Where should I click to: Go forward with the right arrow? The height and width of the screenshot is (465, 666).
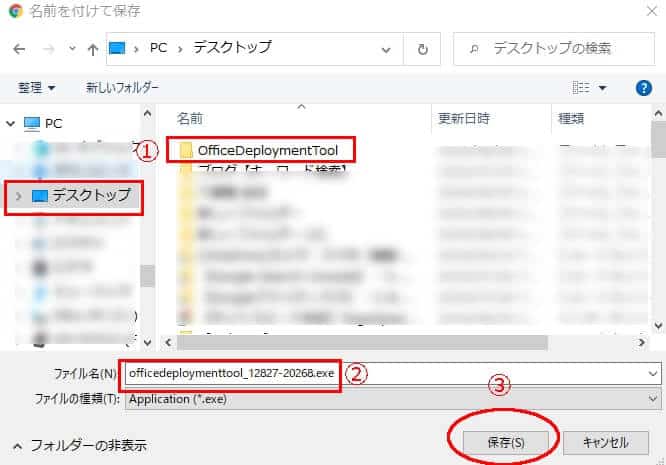[x=49, y=49]
